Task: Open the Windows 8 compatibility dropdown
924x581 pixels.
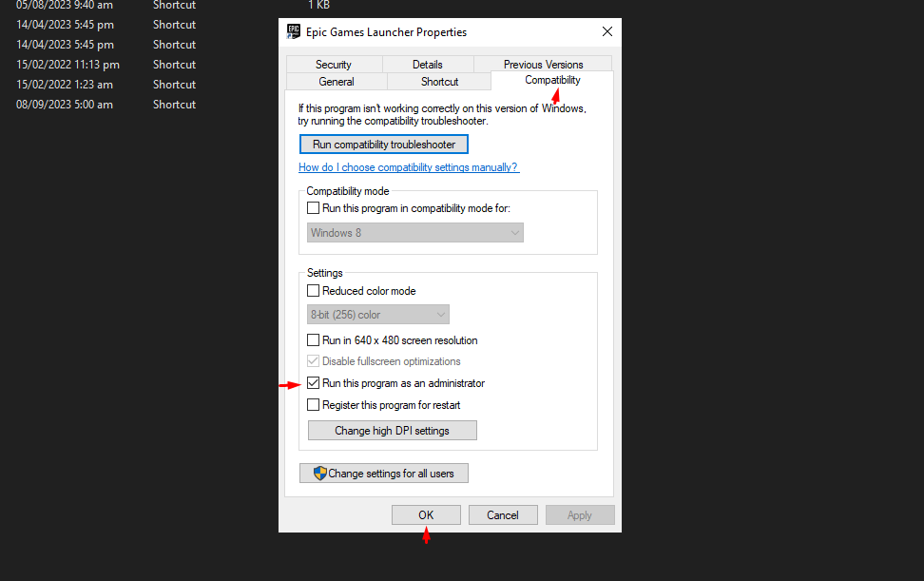Action: coord(415,233)
